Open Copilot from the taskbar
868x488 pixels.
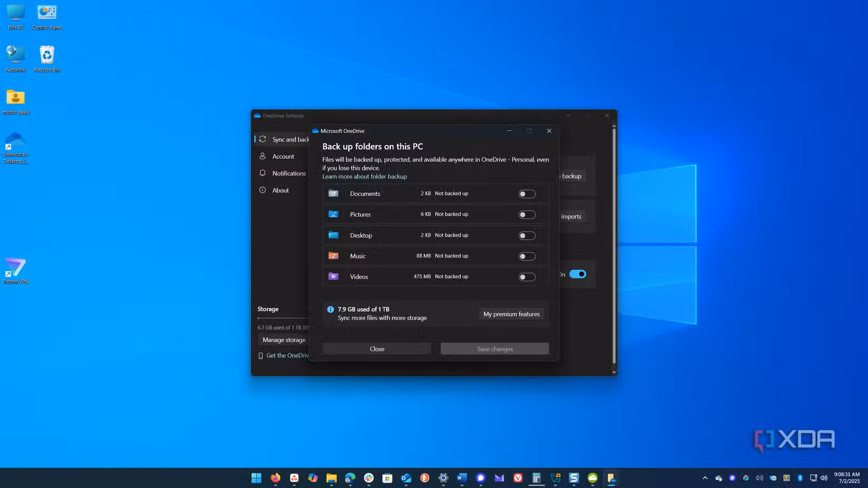click(x=312, y=478)
